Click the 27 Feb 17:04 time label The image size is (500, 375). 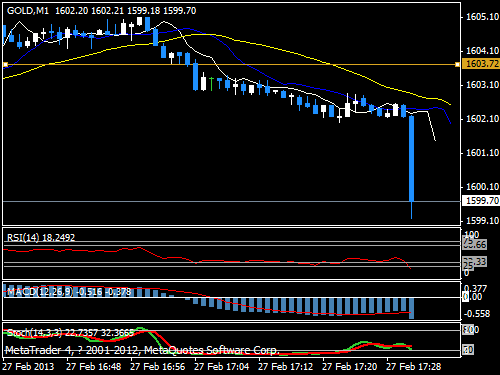click(222, 367)
